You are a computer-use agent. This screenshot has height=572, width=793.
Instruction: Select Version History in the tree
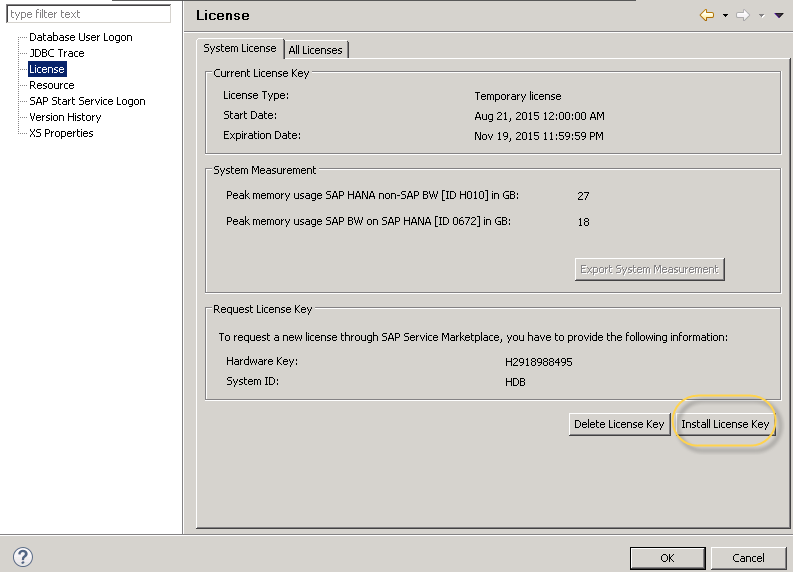pyautogui.click(x=65, y=117)
